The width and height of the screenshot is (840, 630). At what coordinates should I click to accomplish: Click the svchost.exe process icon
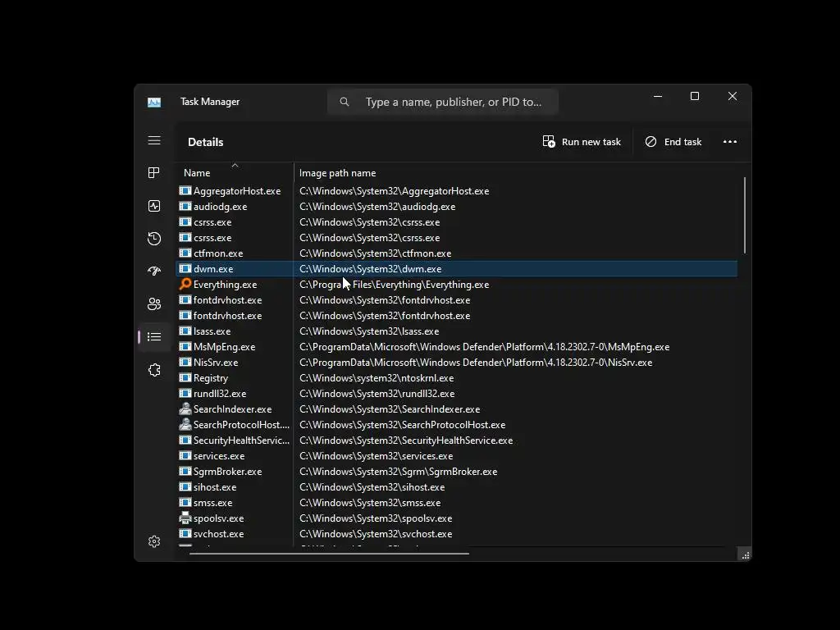point(185,533)
